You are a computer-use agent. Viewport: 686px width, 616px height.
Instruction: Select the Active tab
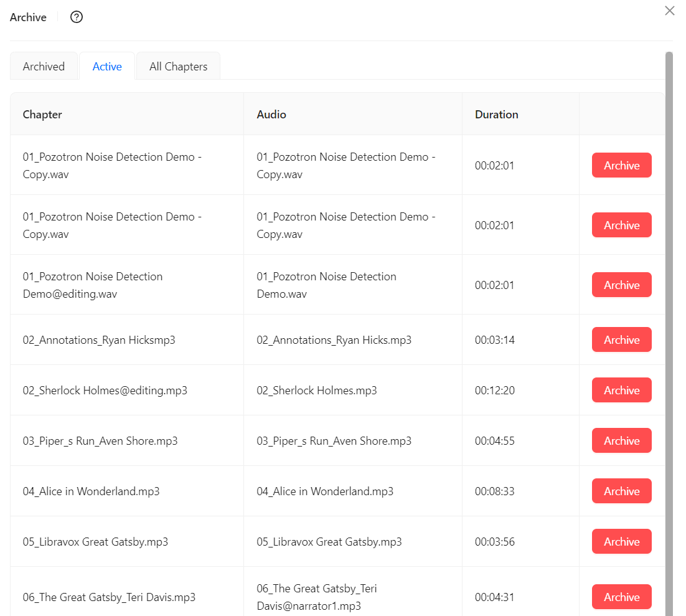106,65
